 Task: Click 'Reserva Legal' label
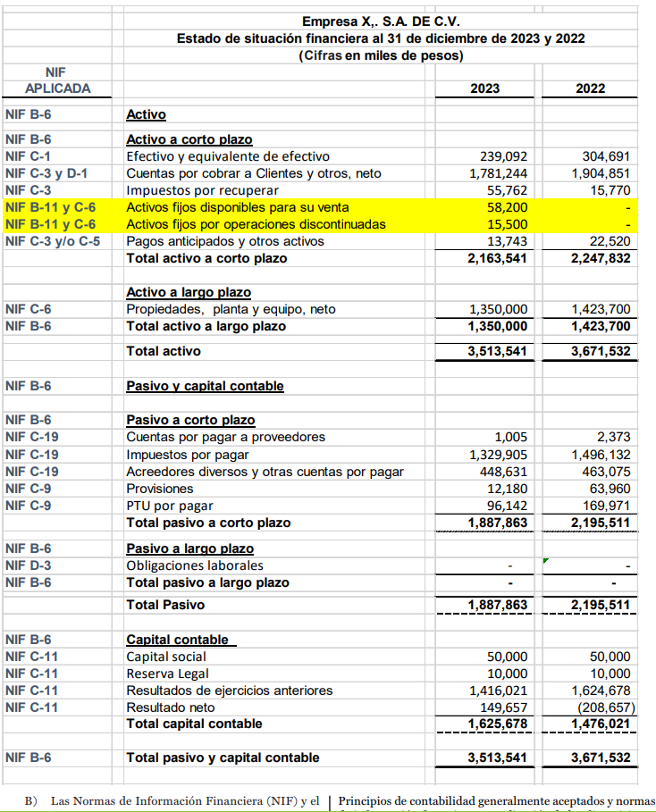[167, 674]
